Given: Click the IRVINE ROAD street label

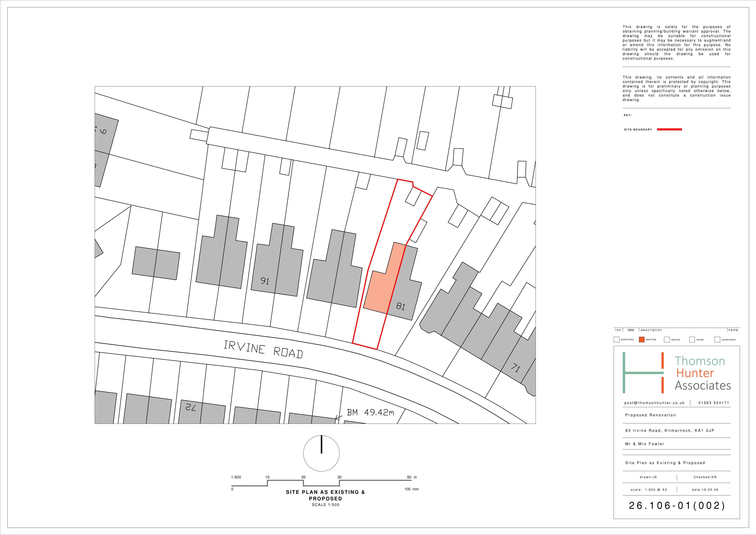Looking at the screenshot, I should pyautogui.click(x=263, y=349).
